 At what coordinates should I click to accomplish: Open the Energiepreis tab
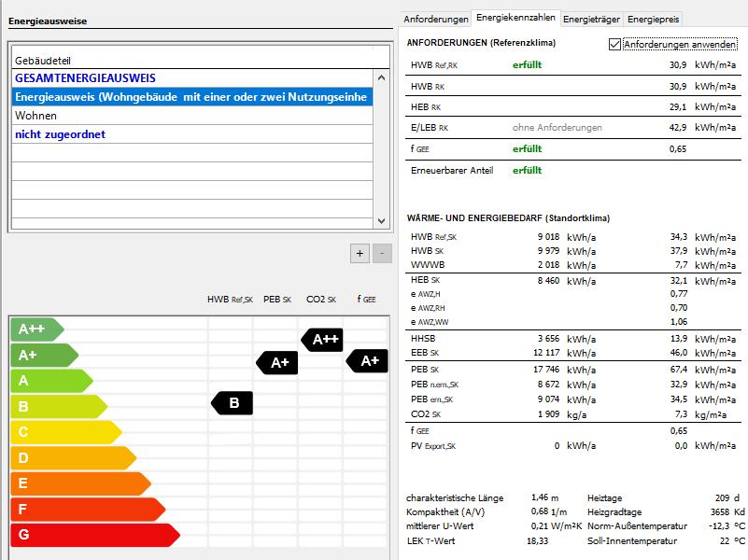654,19
